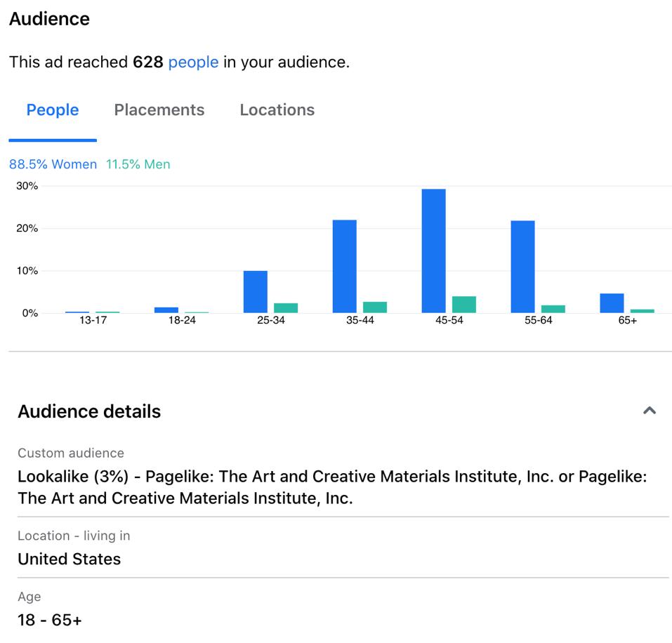Select the green Men bar for 45-54
The height and width of the screenshot is (643, 672).
click(463, 305)
